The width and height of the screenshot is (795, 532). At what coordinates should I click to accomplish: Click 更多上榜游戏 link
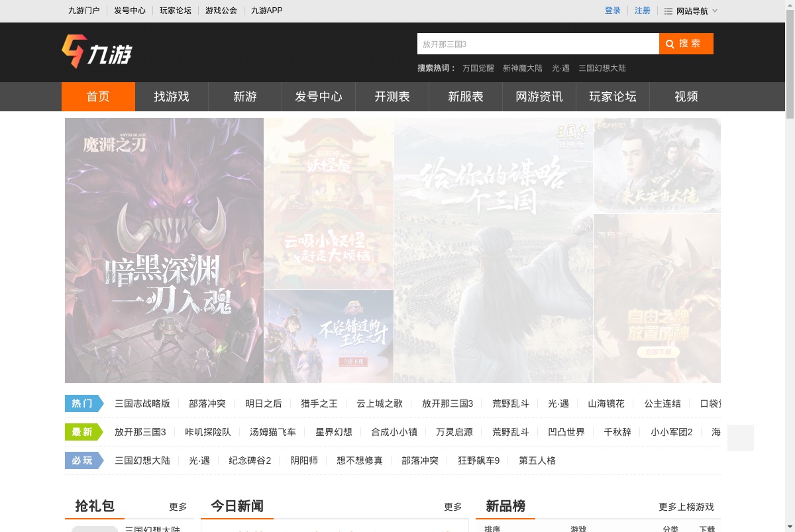(x=686, y=507)
